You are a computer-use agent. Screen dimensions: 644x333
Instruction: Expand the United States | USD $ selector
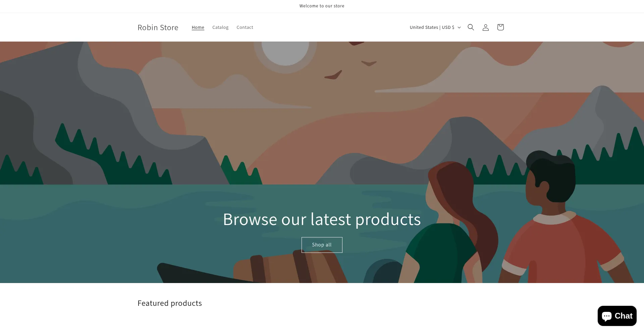coord(435,27)
